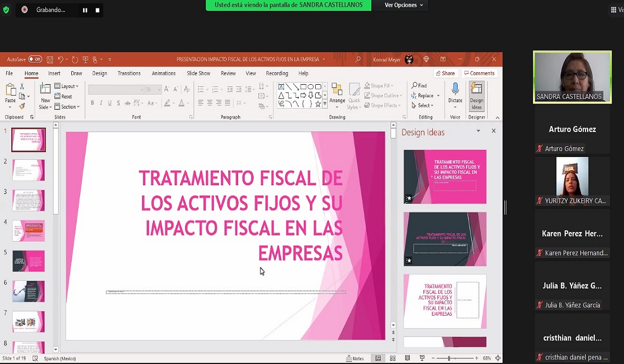Toggle the Notes pane in status bar

coord(355,358)
